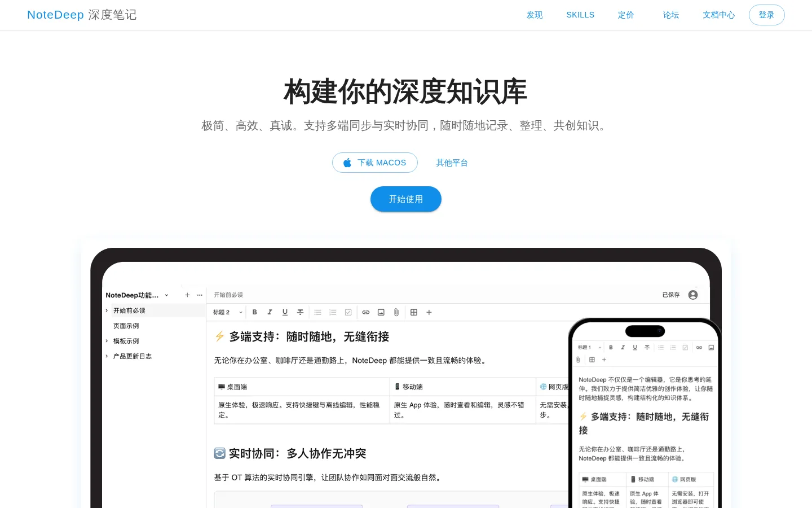Click the table icon in the phone mockup

click(x=592, y=360)
